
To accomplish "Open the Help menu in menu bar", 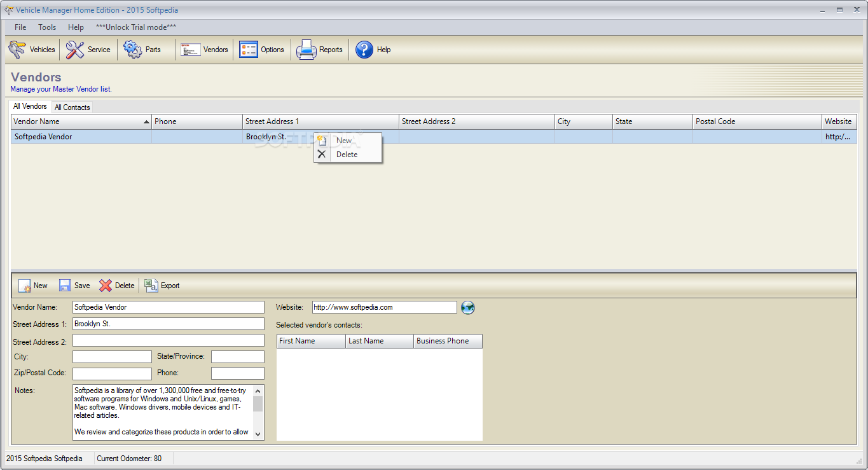I will pyautogui.click(x=76, y=27).
